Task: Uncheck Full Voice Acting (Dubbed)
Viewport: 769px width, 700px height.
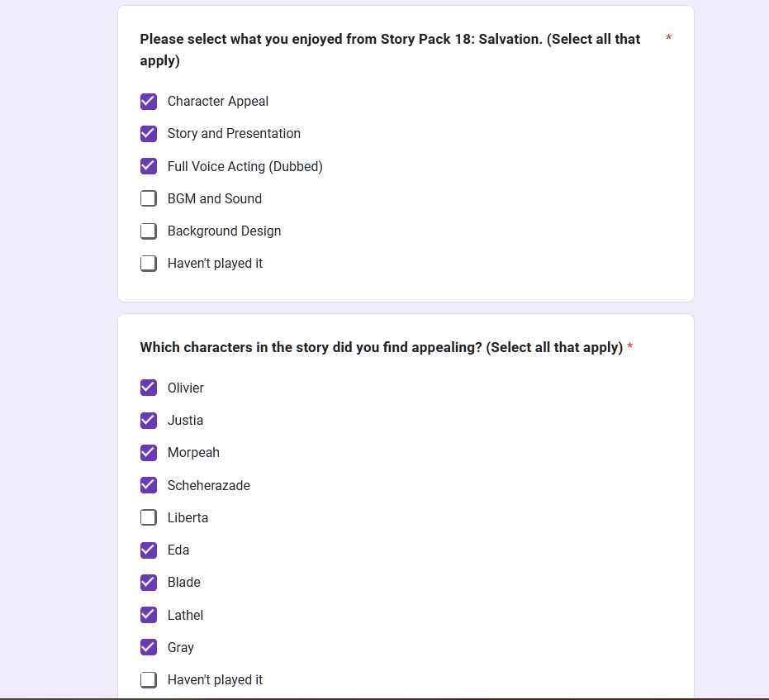Action: 149,166
